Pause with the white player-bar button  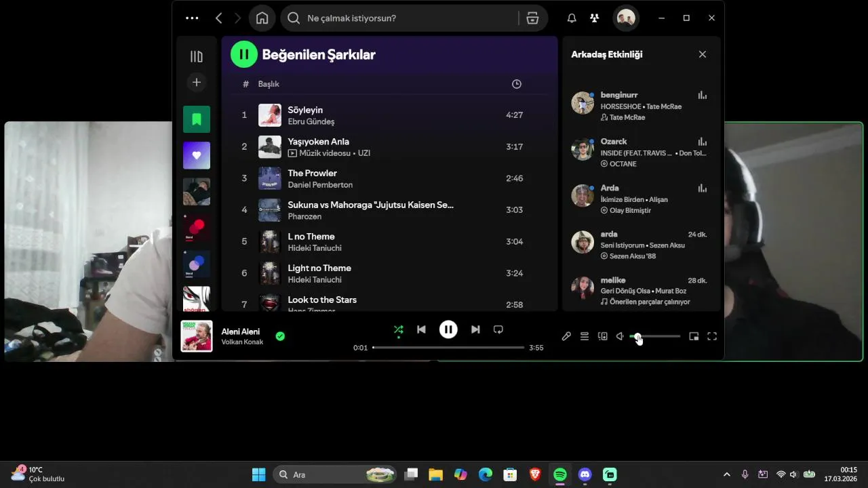[448, 329]
